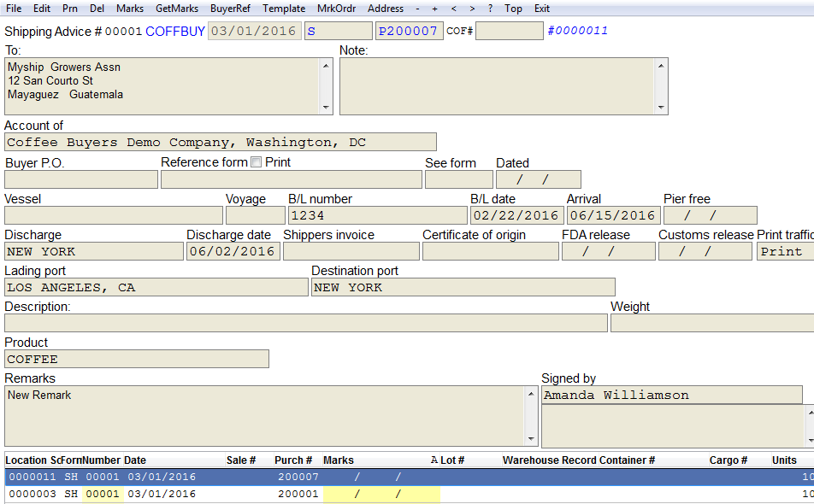Click the See form field

point(459,179)
